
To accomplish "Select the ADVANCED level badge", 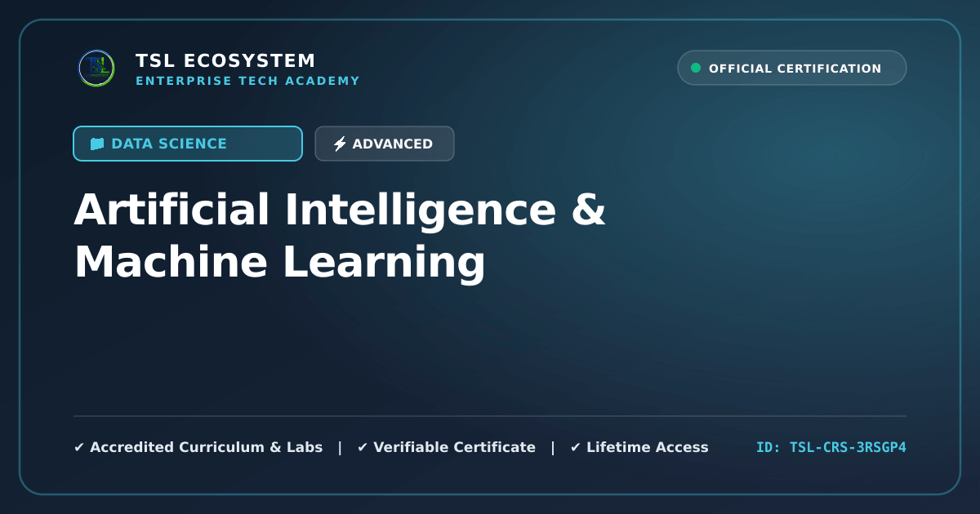I will [x=385, y=144].
